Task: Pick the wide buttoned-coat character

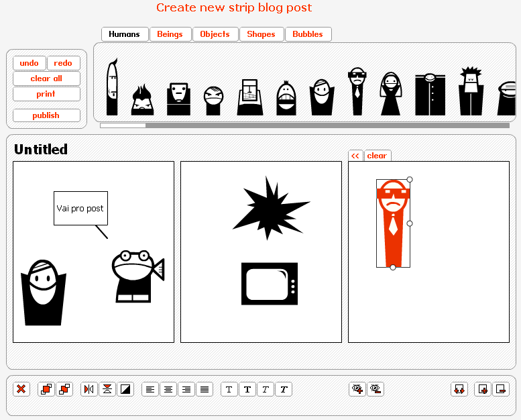Action: [430, 95]
